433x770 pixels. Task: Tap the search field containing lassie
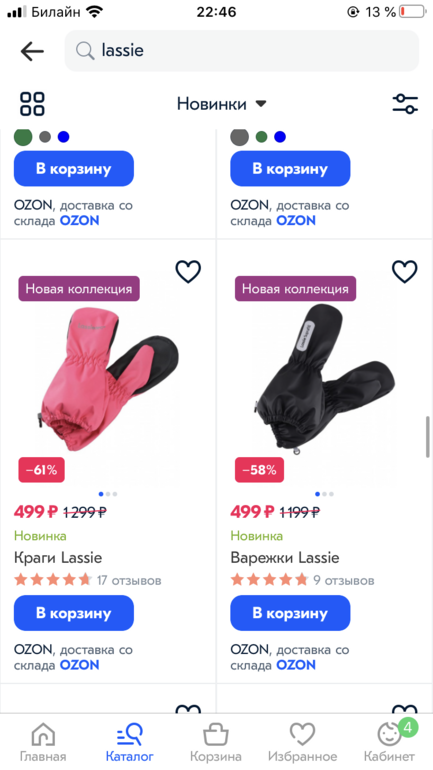click(242, 51)
